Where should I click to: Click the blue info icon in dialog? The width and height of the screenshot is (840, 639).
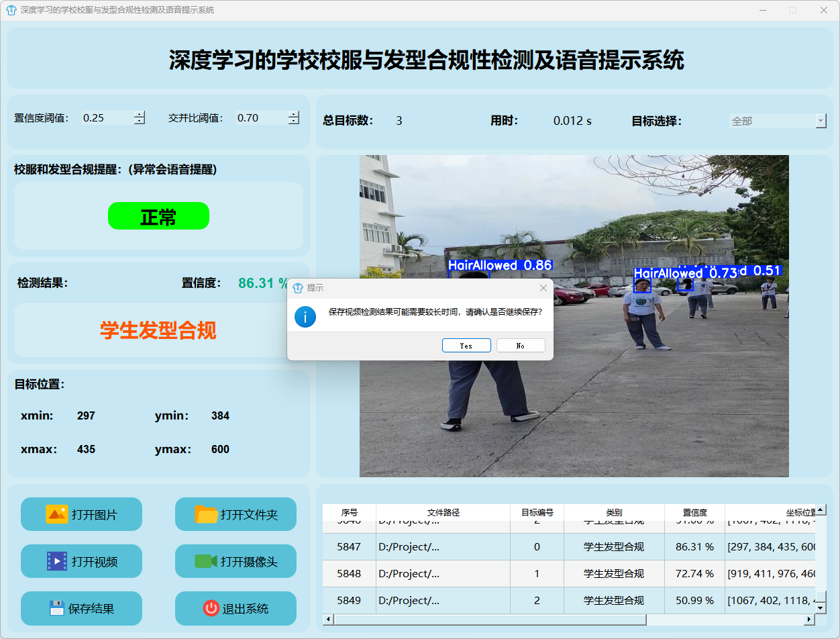pos(305,317)
